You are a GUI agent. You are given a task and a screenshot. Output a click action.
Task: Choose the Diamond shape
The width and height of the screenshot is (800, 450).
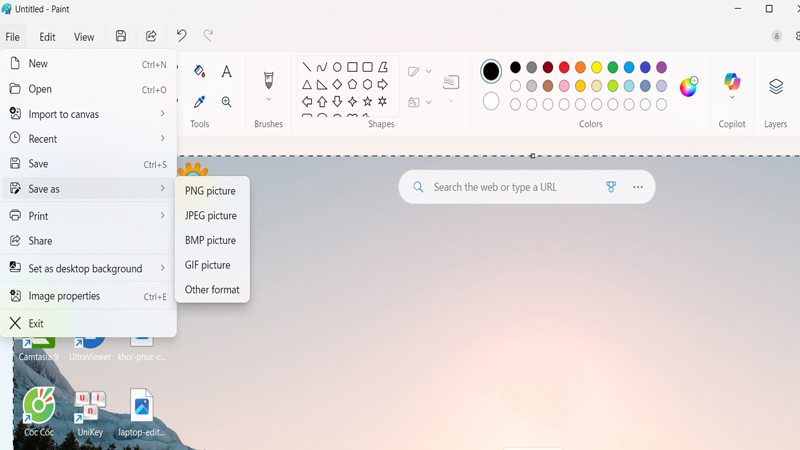coord(337,84)
